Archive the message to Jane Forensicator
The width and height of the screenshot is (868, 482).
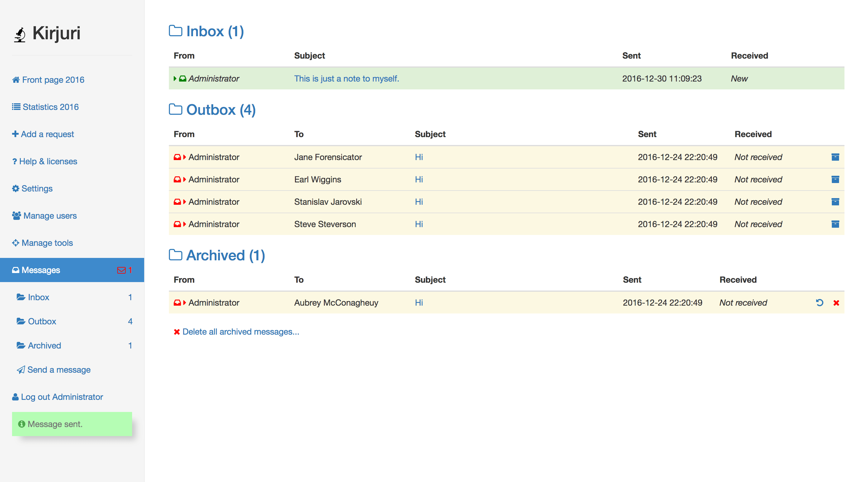click(x=835, y=157)
